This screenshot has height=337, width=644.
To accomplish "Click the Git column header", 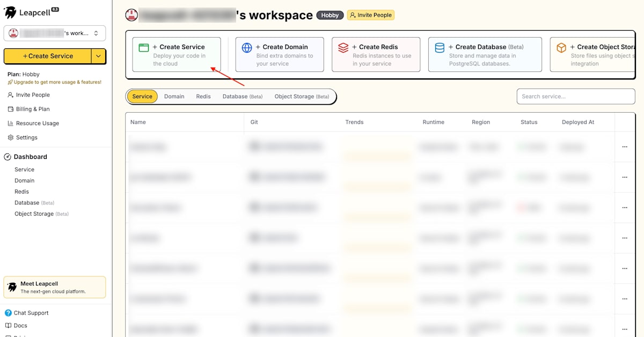I will pyautogui.click(x=254, y=122).
